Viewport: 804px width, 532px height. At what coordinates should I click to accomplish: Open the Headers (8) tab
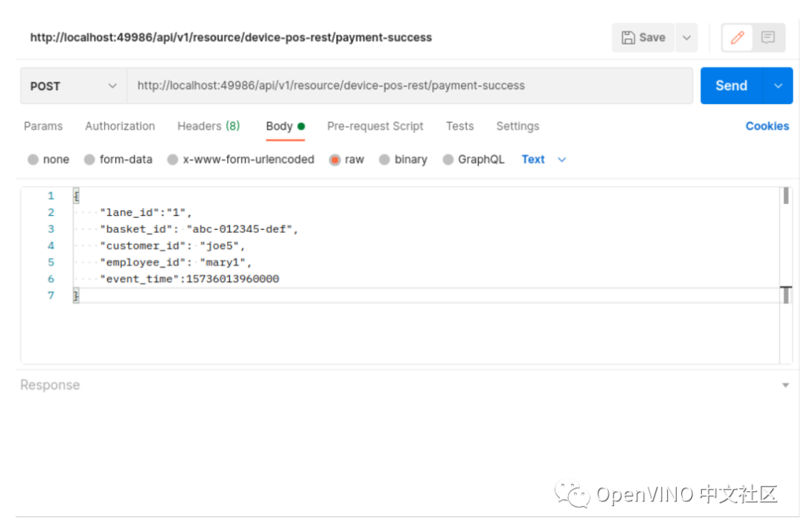tap(208, 126)
